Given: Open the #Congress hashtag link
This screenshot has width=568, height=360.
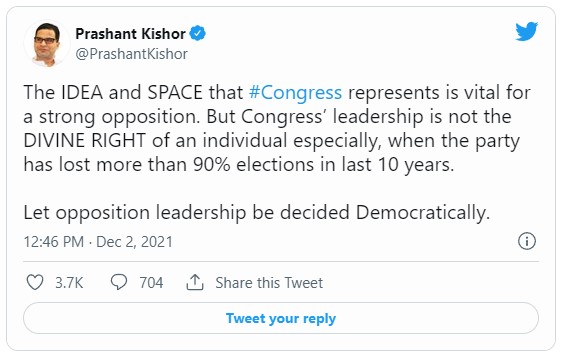Looking at the screenshot, I should coord(295,93).
